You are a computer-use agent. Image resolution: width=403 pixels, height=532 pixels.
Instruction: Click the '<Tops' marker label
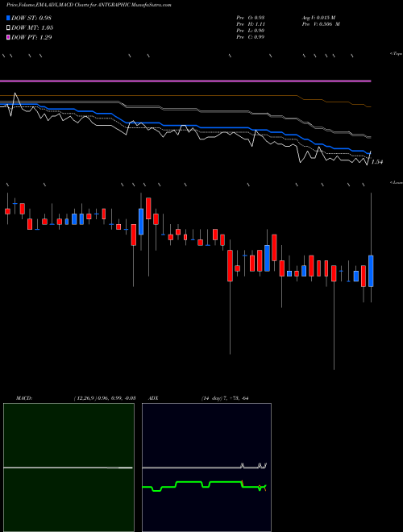coord(397,54)
